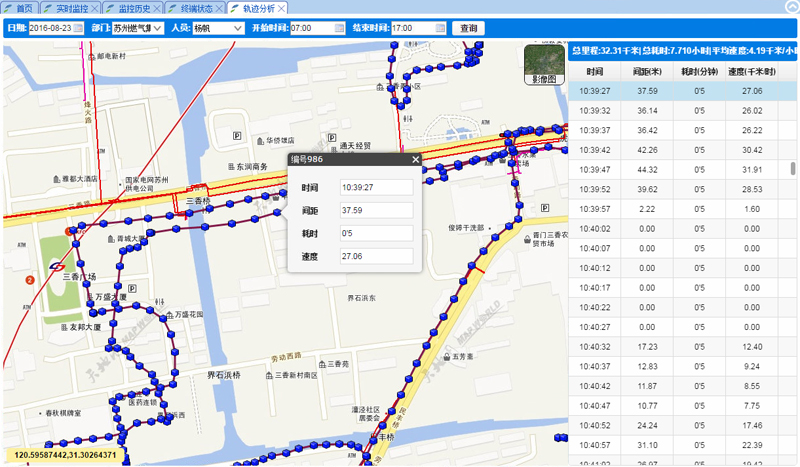Go to the 终端状态 tab
The width and height of the screenshot is (800, 467).
[x=196, y=8]
